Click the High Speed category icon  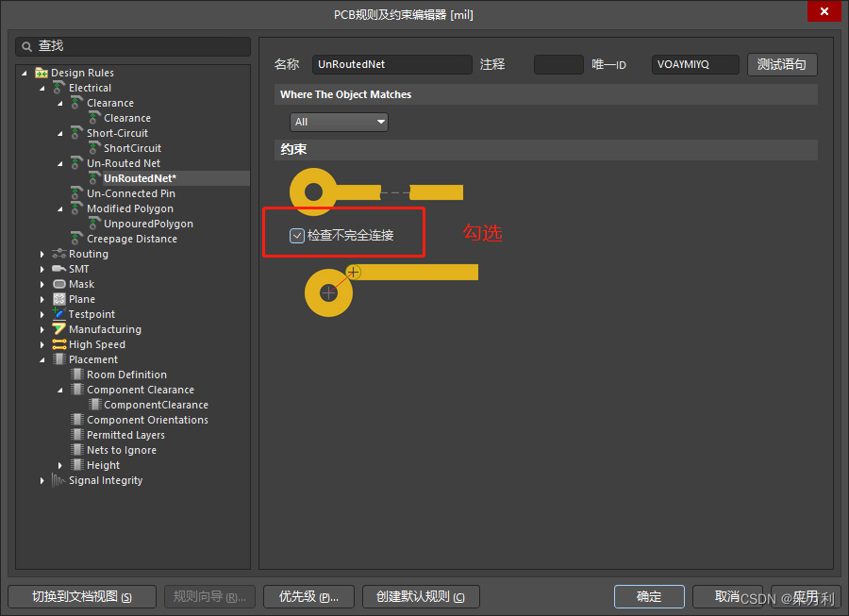pyautogui.click(x=59, y=344)
